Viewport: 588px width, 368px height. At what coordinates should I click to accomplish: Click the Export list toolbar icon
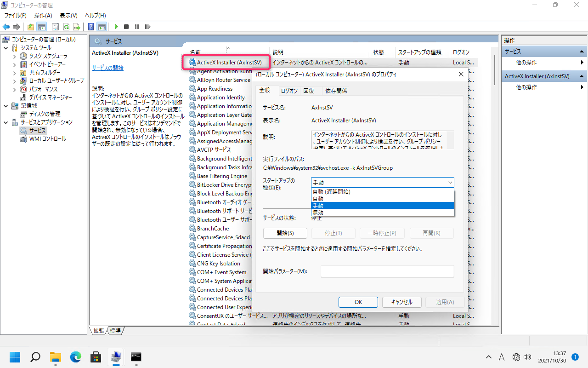(77, 27)
